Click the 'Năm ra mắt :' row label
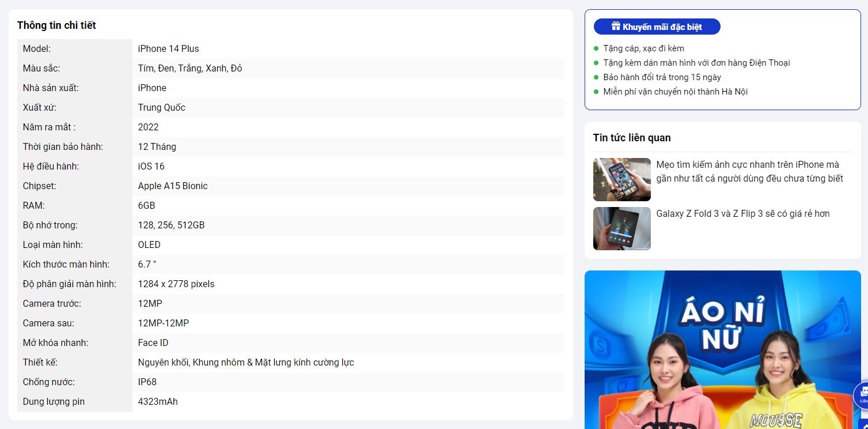The height and width of the screenshot is (429, 868). click(x=50, y=127)
